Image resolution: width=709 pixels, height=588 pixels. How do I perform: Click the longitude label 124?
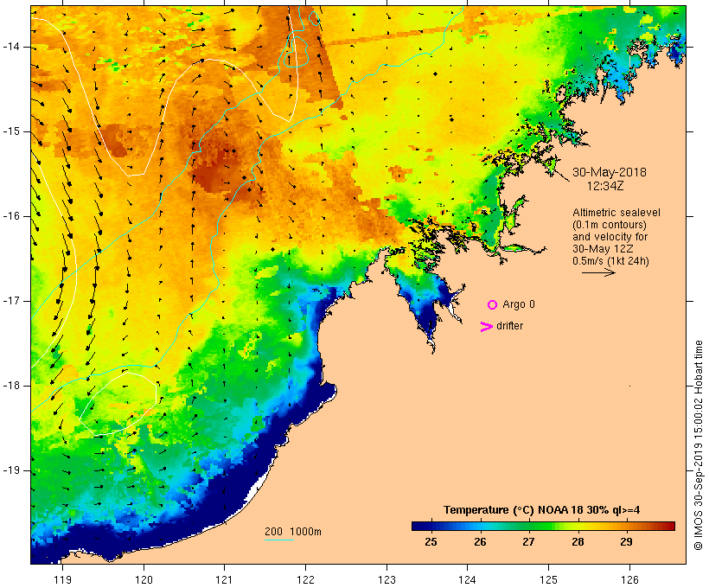coord(467,580)
